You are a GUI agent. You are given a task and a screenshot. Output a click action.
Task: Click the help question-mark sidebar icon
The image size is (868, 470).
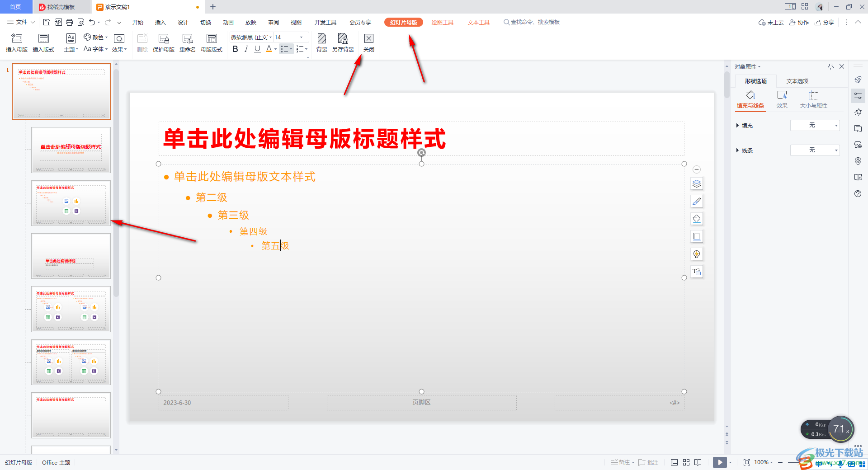click(x=858, y=194)
